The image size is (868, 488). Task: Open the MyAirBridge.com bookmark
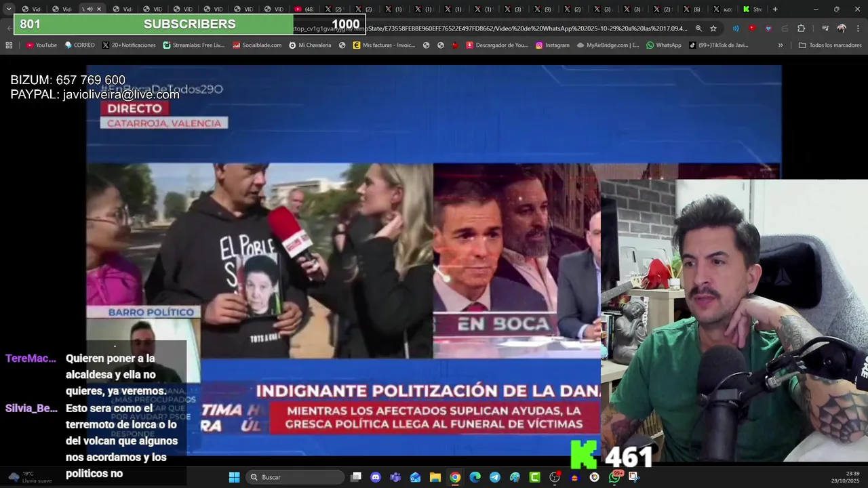pos(608,45)
